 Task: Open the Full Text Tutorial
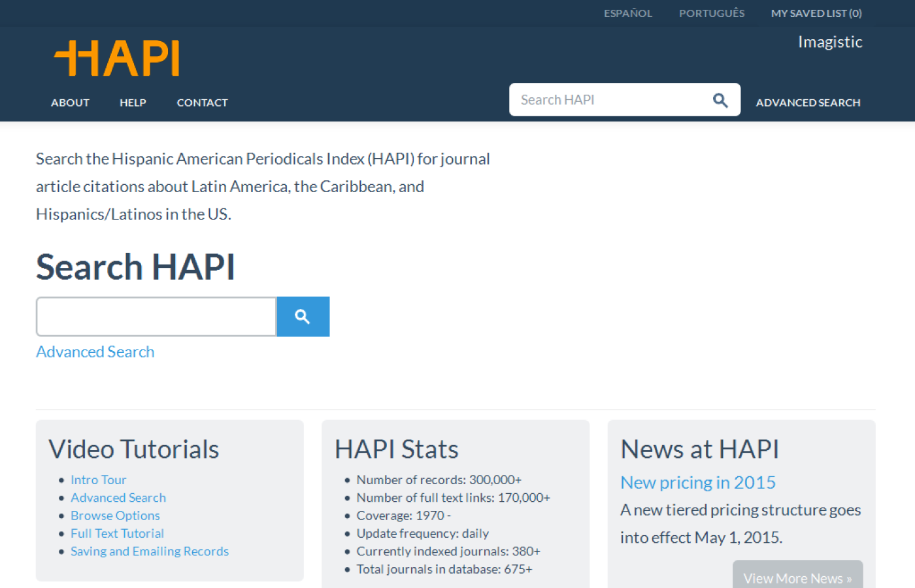point(117,533)
